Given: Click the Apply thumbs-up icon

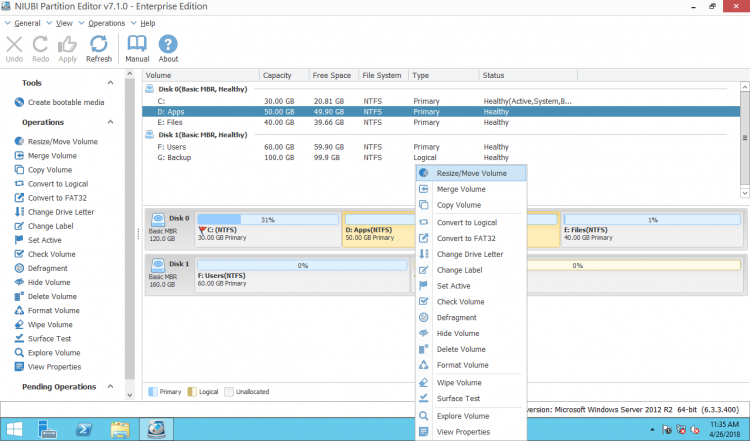Looking at the screenshot, I should (67, 44).
